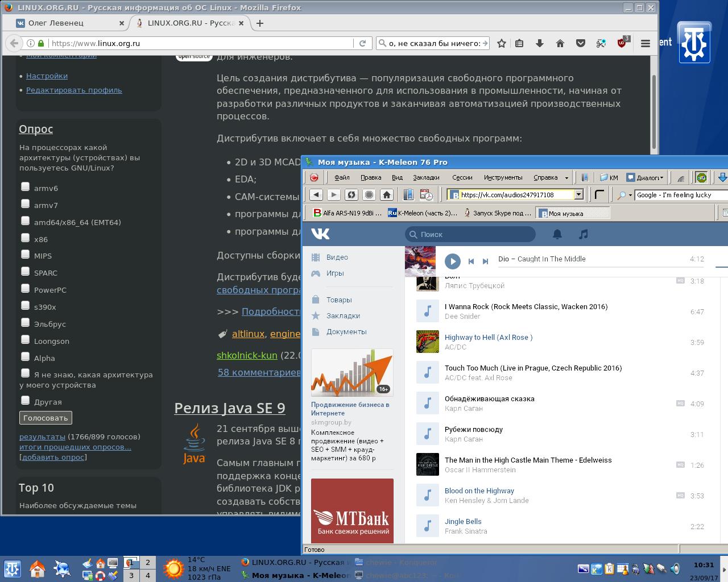Switch to virtual desktop 2 in pager
Screen dimensions: 728x582
tap(147, 563)
